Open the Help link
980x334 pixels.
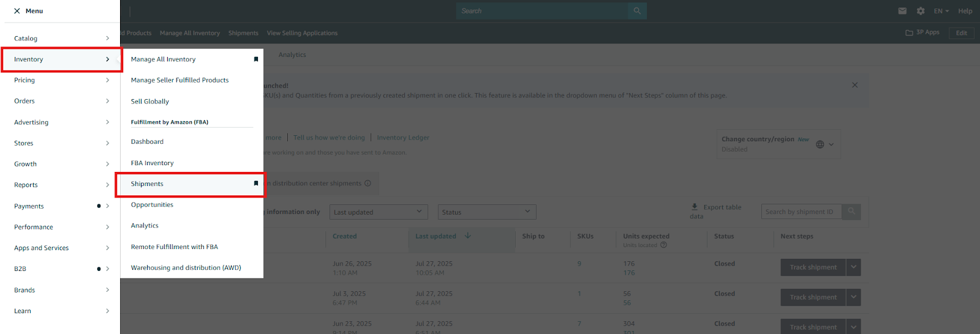point(965,11)
